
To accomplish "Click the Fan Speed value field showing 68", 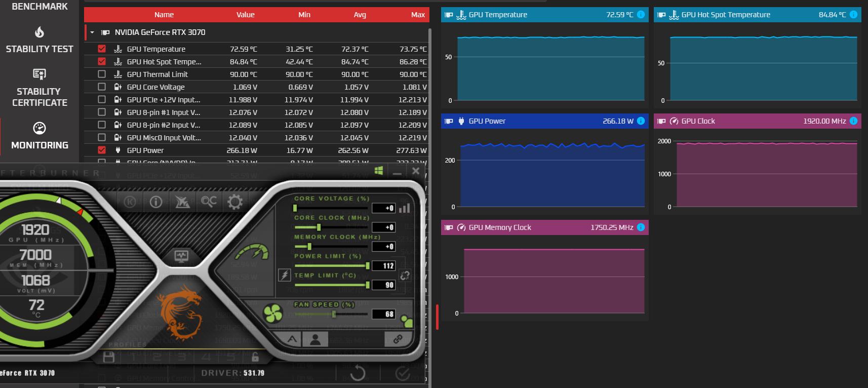I will (x=383, y=314).
